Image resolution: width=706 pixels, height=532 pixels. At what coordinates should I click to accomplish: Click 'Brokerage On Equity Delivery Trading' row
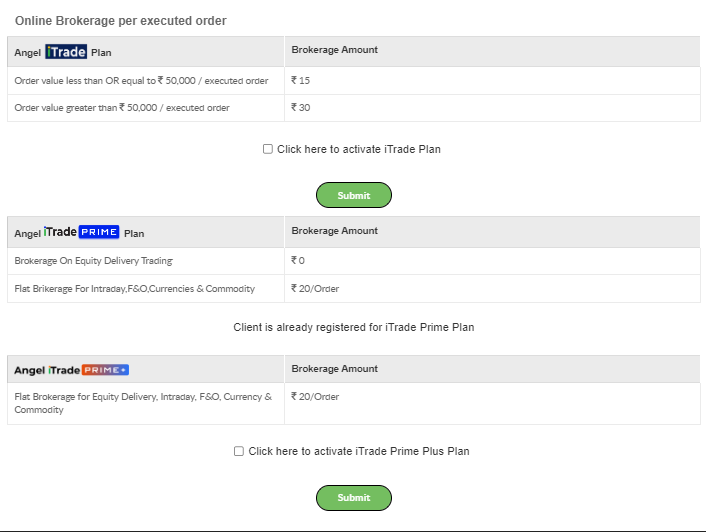point(93,261)
